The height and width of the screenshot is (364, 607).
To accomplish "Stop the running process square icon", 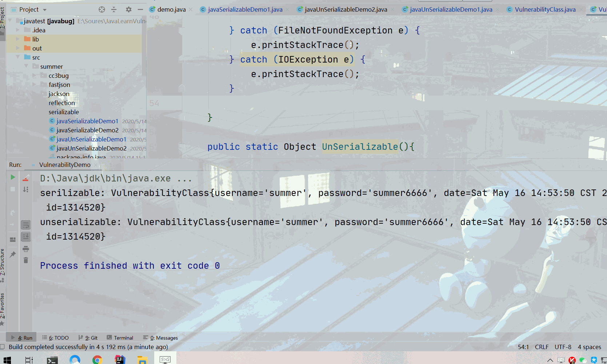I will pyautogui.click(x=13, y=189).
